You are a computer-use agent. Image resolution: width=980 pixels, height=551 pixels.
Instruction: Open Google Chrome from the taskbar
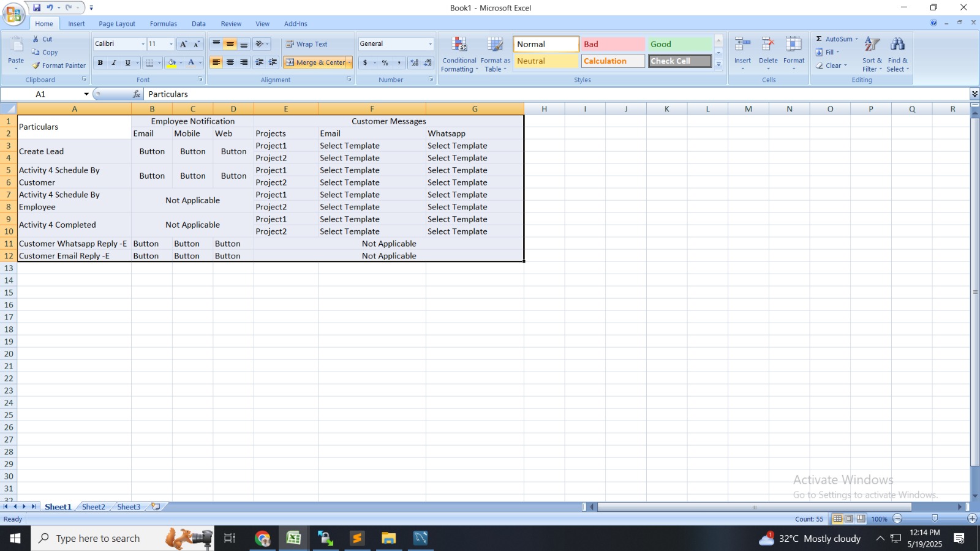click(x=262, y=538)
